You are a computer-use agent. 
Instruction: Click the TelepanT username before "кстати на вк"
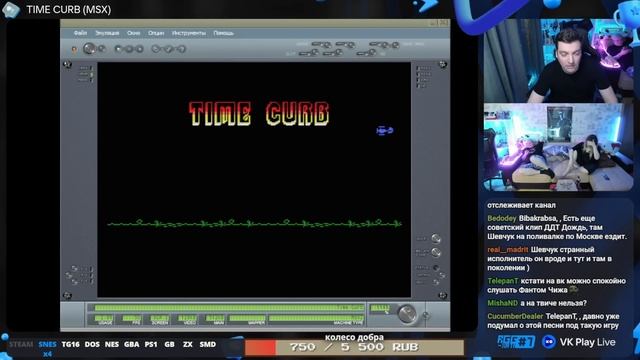pos(502,281)
